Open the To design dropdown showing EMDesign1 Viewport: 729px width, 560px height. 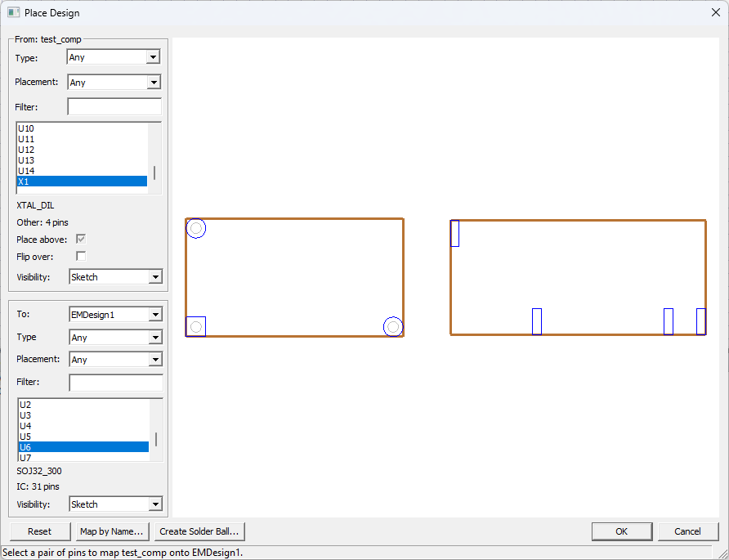(x=156, y=314)
